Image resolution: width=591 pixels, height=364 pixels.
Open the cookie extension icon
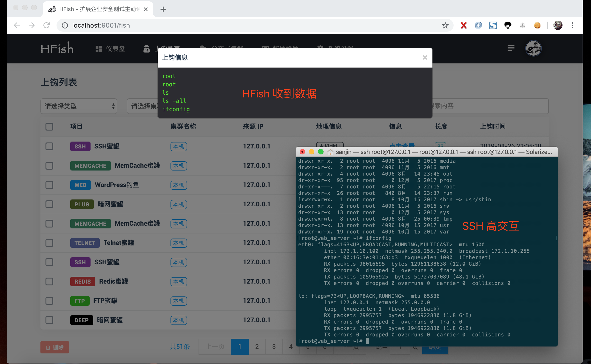537,25
